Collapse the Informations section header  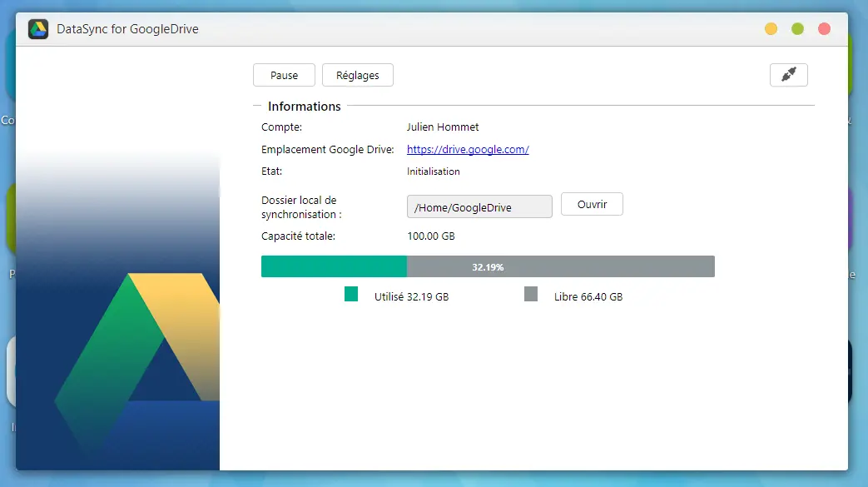click(x=303, y=106)
